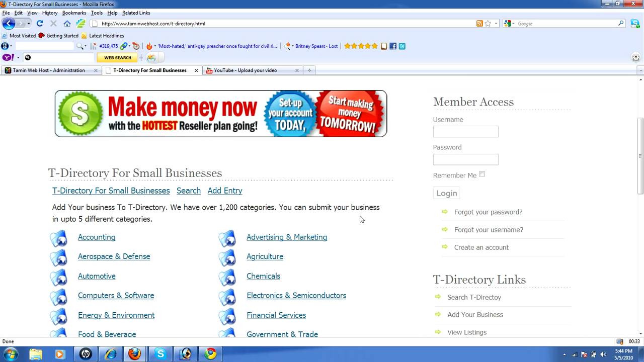Open Google Chrome from the taskbar

tap(211, 354)
